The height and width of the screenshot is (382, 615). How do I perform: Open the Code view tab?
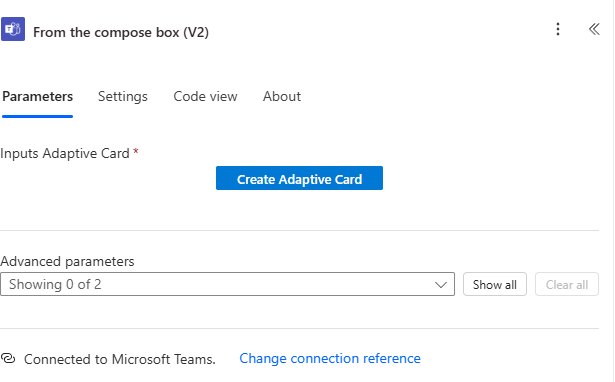pyautogui.click(x=206, y=96)
